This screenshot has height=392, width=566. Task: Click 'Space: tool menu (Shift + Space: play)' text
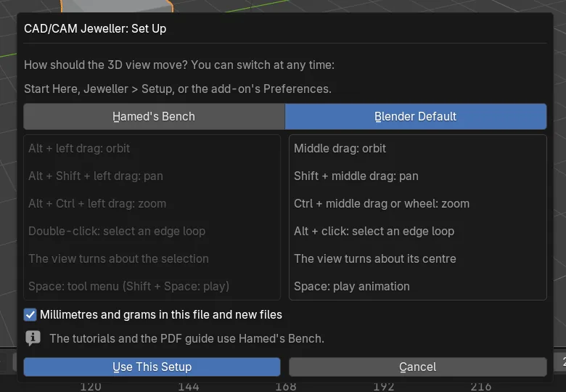pos(129,286)
